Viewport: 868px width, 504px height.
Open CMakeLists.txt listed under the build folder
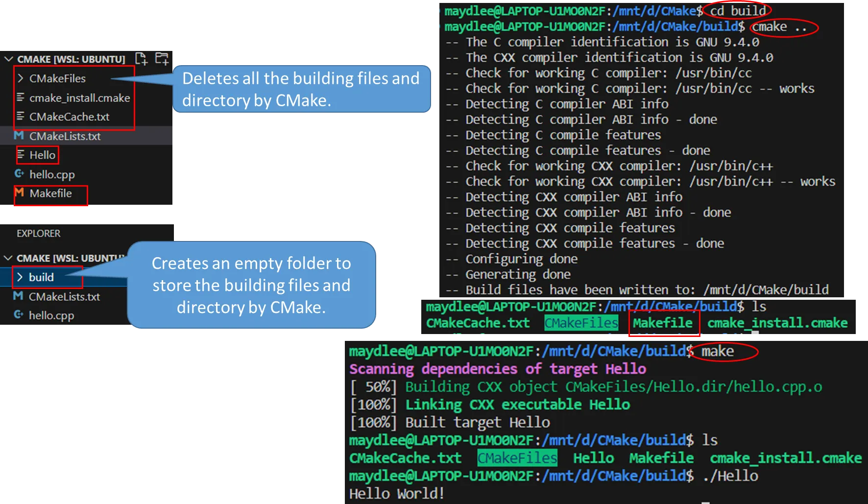(x=64, y=297)
